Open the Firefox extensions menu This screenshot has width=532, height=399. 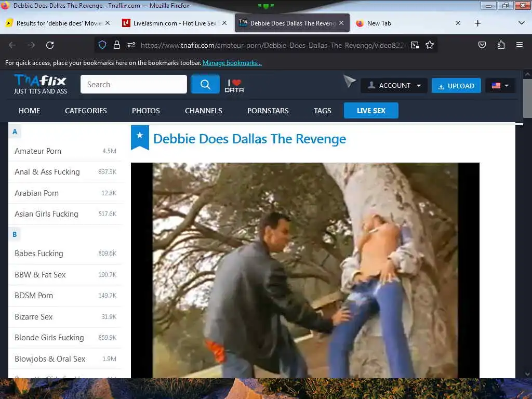pos(501,45)
